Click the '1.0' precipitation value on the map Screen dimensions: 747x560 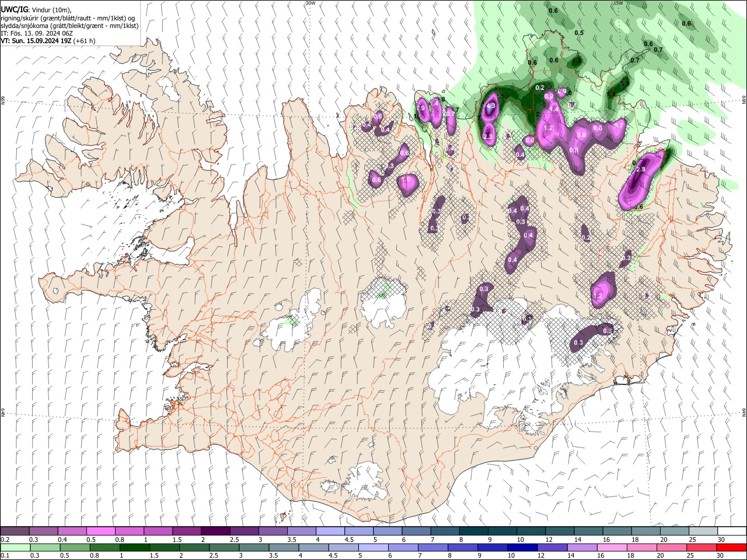pyautogui.click(x=406, y=180)
